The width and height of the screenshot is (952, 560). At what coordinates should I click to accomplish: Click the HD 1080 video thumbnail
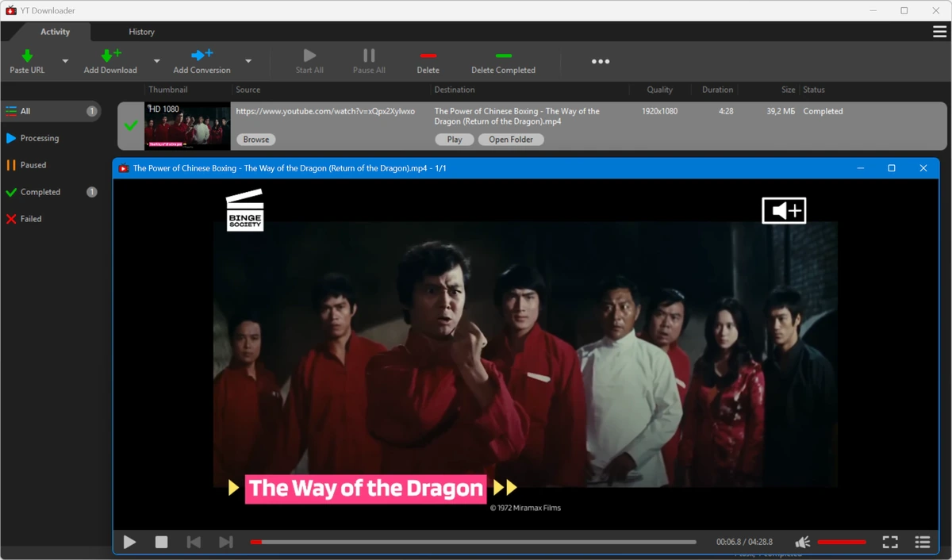[187, 126]
